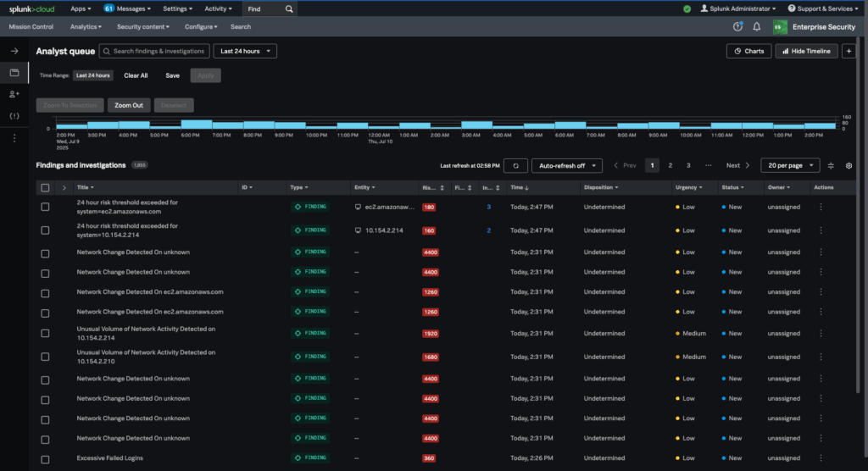Click the Save filter button

tap(172, 76)
